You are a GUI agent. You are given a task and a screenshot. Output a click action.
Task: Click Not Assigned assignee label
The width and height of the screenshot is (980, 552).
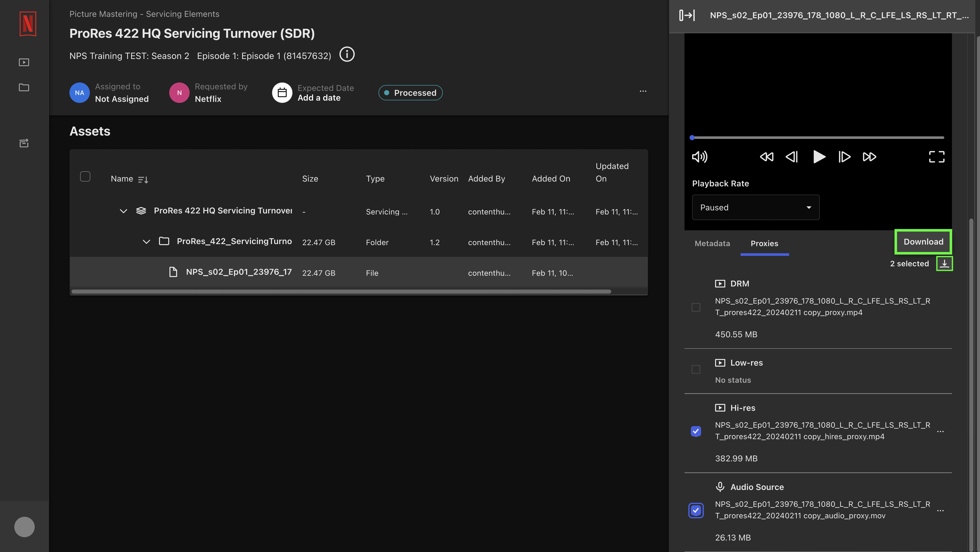tap(122, 99)
